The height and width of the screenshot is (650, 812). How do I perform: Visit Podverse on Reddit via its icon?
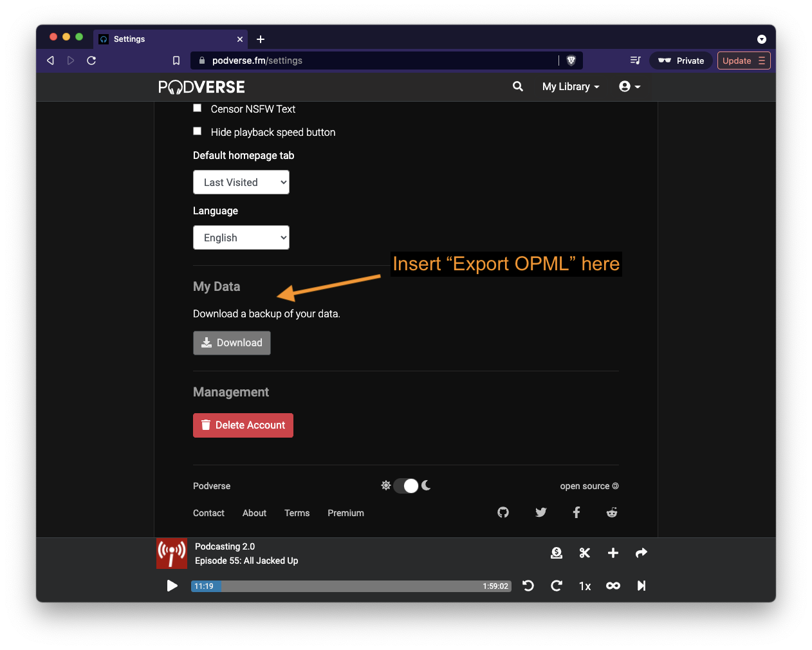611,512
